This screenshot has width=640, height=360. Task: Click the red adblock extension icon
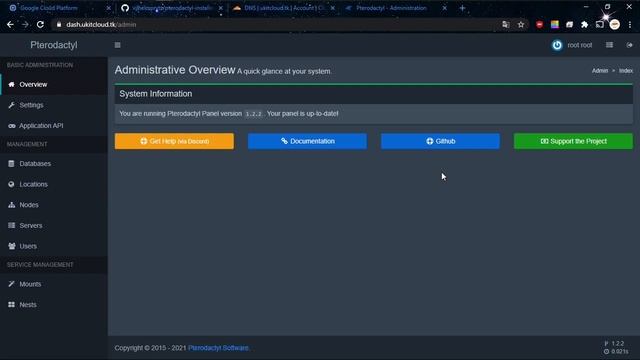coord(540,24)
